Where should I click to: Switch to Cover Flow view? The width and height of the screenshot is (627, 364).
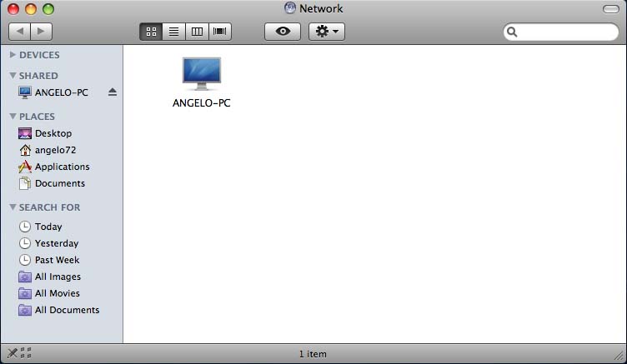pyautogui.click(x=220, y=32)
